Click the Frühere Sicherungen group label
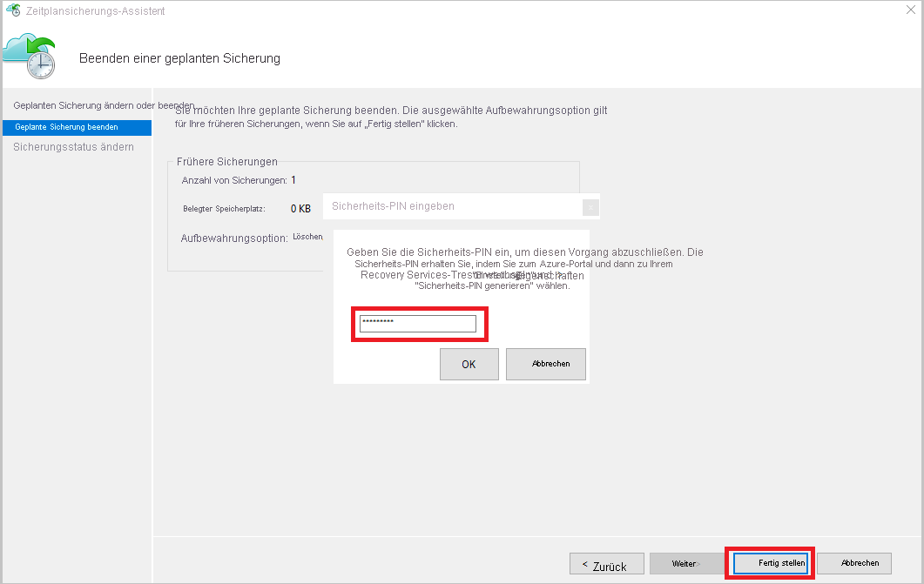 [227, 161]
